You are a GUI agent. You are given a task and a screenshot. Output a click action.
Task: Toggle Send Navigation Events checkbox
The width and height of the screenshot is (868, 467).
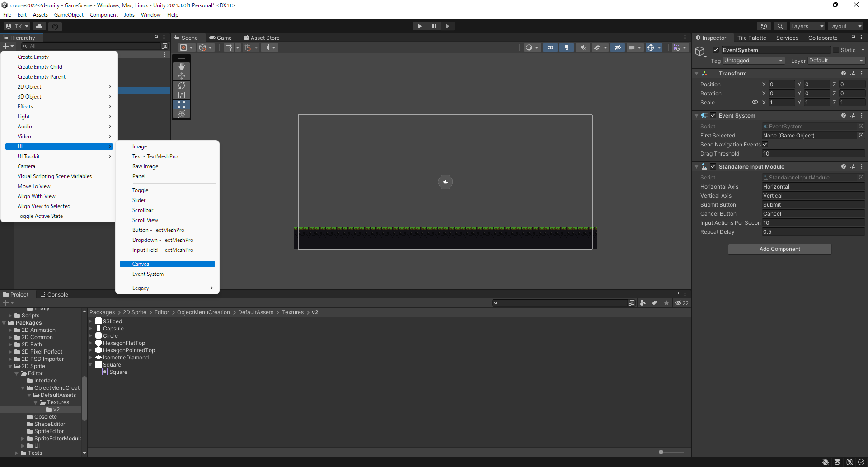pyautogui.click(x=765, y=145)
